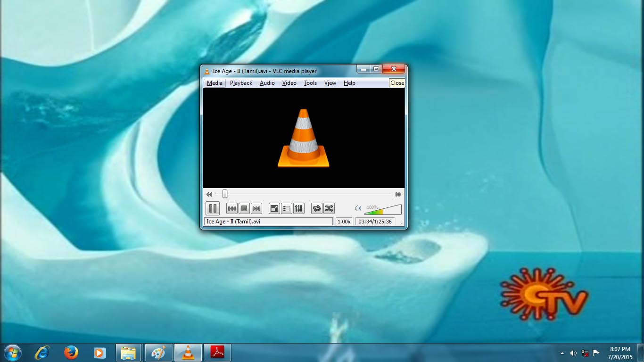Open the View menu
Image resolution: width=644 pixels, height=362 pixels.
330,83
